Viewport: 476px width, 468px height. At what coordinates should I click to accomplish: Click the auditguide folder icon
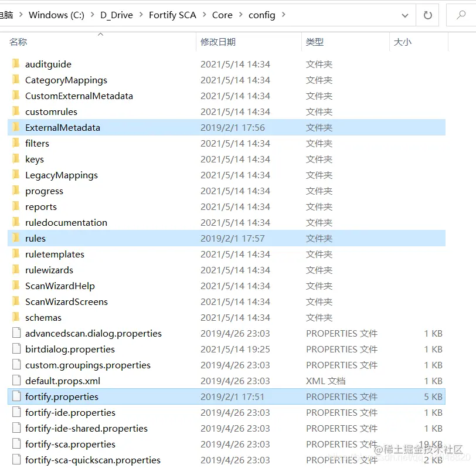[16, 64]
